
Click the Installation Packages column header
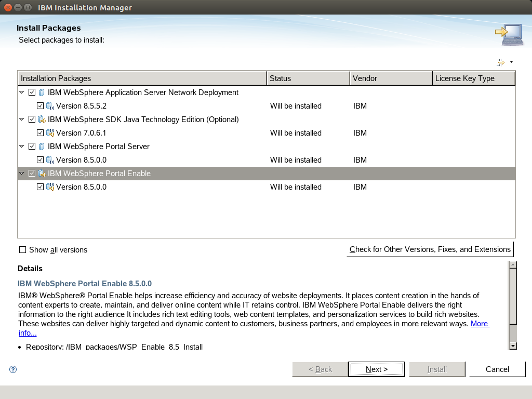(142, 78)
